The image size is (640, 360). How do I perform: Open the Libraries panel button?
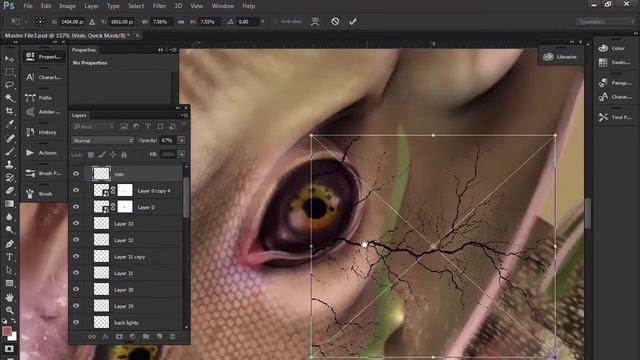(561, 57)
